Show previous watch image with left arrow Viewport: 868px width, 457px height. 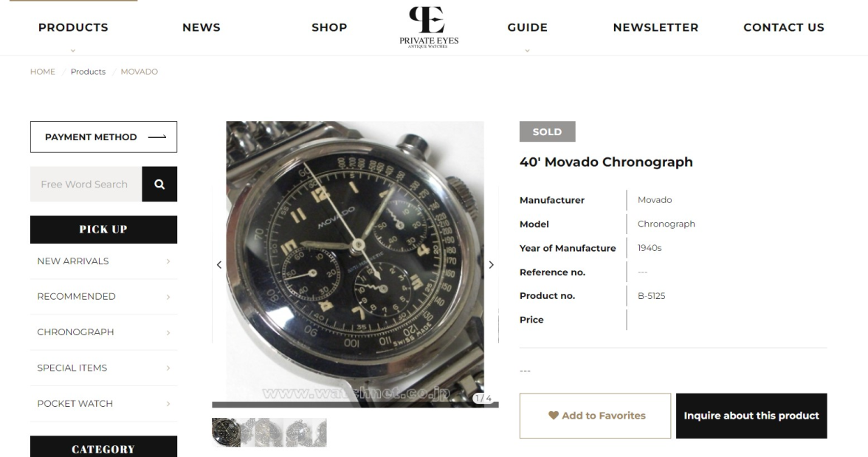click(218, 265)
